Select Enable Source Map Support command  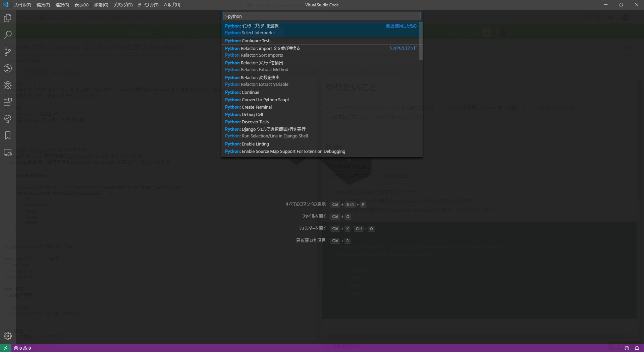coord(321,151)
